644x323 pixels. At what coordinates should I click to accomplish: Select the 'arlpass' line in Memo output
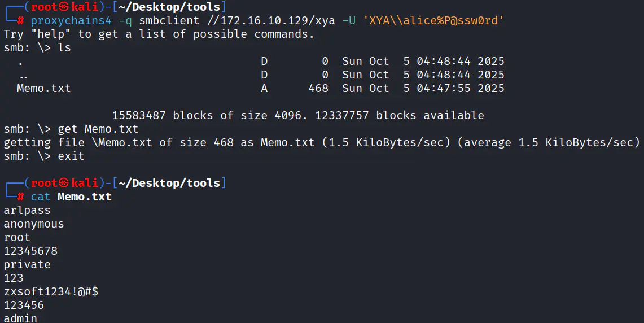pos(27,211)
